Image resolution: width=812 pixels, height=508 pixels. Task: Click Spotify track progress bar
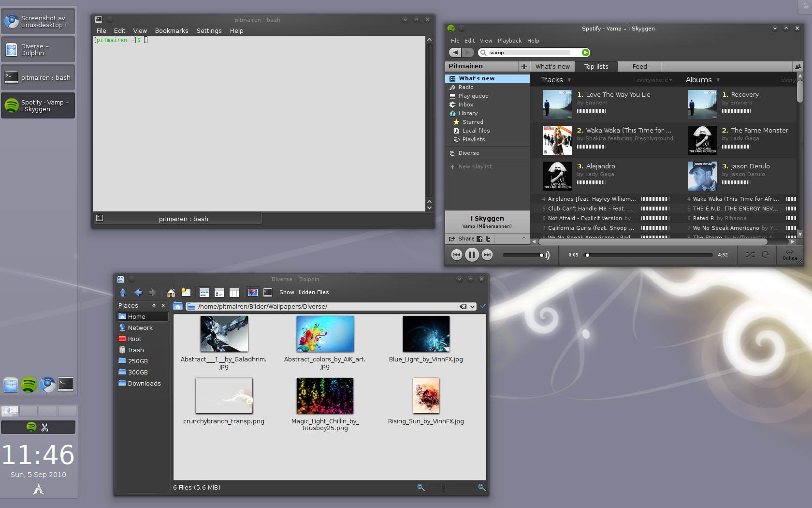[x=648, y=255]
